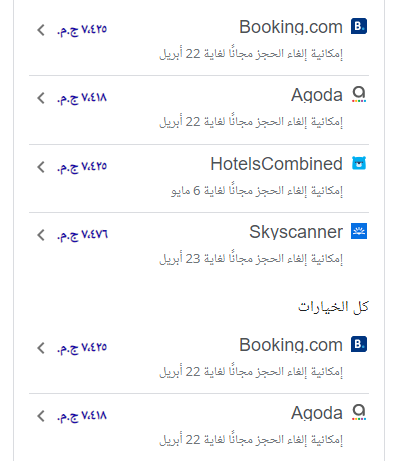Click the كل الخيارات section heading

click(x=333, y=306)
